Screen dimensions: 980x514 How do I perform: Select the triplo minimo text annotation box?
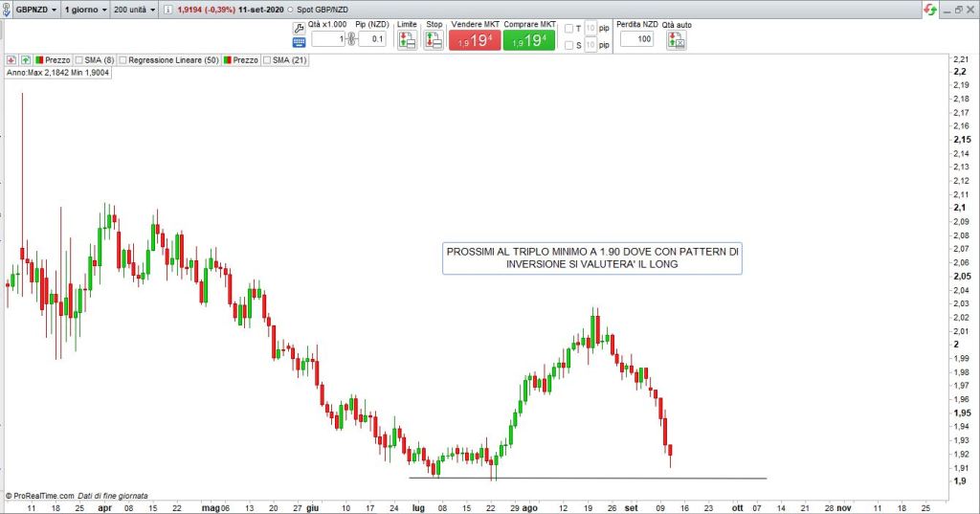point(591,257)
